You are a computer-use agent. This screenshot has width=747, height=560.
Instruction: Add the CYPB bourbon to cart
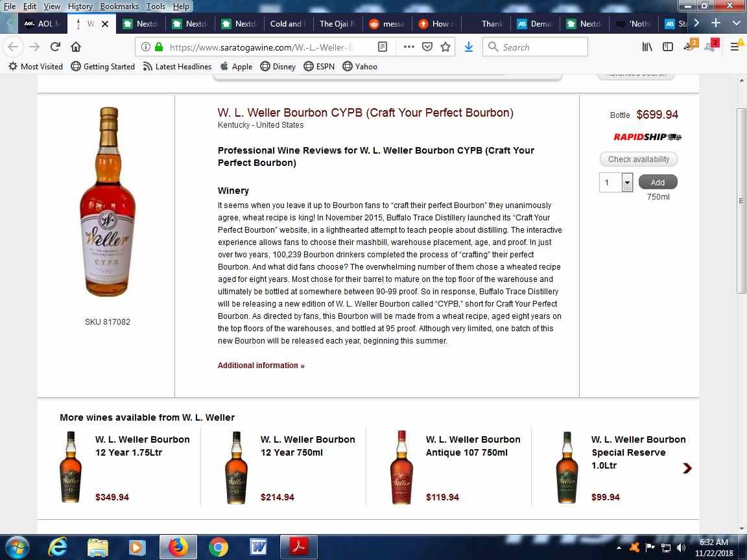tap(658, 182)
